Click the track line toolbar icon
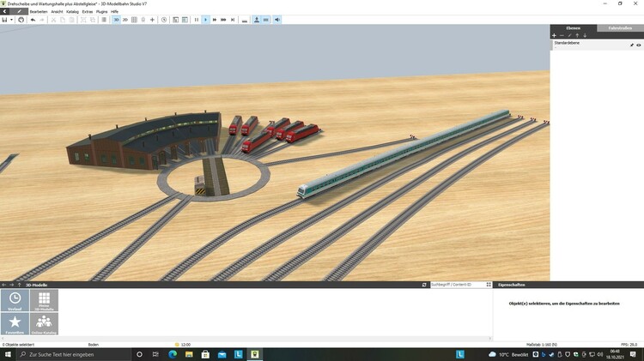 [x=245, y=20]
